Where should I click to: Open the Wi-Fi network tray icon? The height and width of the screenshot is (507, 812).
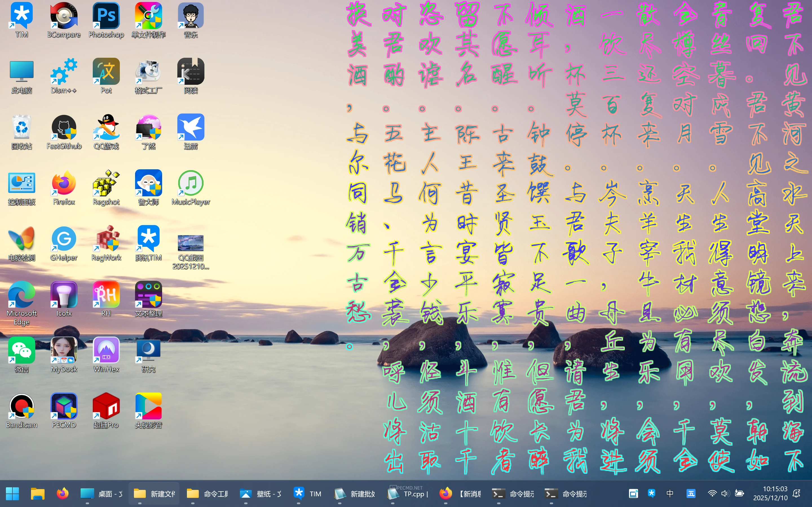pos(712,493)
